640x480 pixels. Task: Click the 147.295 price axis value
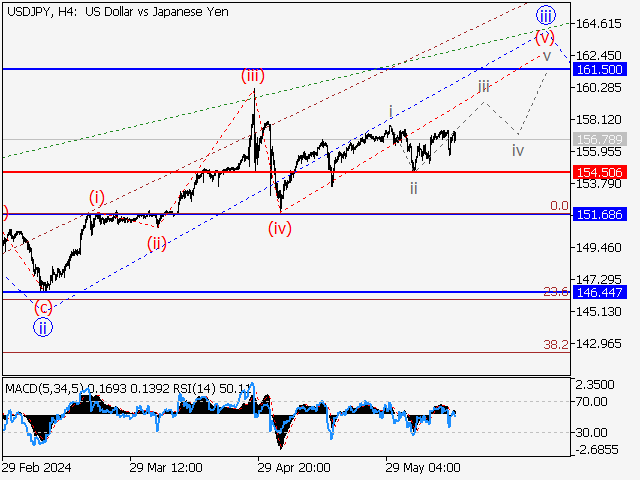pos(598,280)
